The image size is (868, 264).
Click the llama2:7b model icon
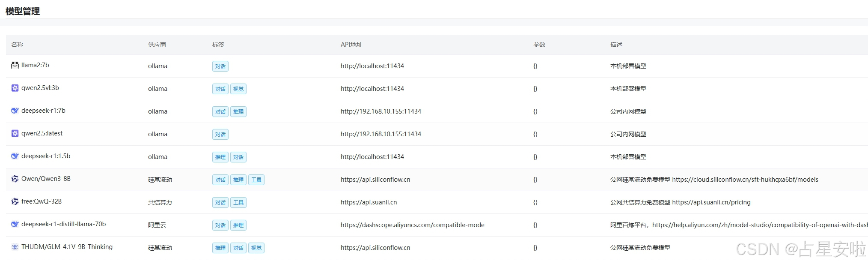pos(15,65)
